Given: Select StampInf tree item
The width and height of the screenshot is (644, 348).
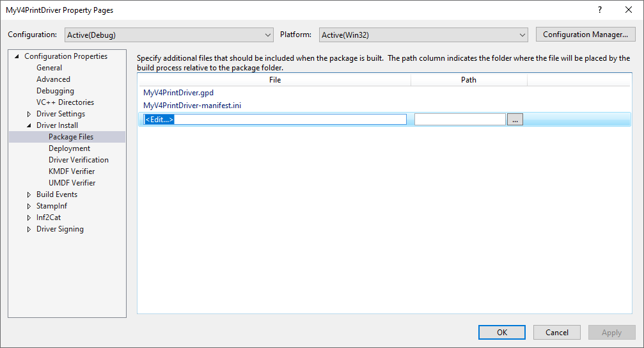Looking at the screenshot, I should pos(52,206).
